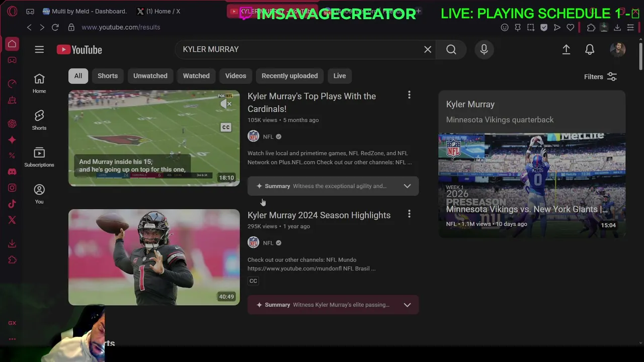Expand the Summary for Top Plays video
Screen dimensions: 644x362
[333, 186]
